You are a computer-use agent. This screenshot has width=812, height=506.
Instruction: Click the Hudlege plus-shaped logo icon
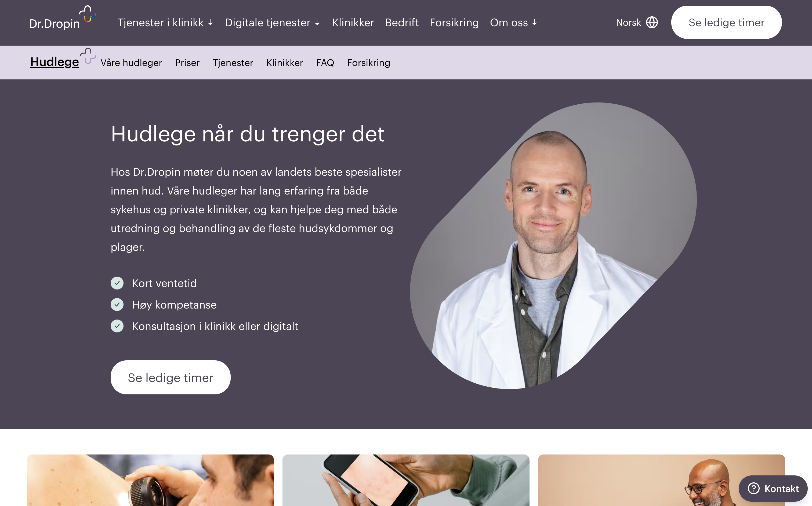click(88, 56)
